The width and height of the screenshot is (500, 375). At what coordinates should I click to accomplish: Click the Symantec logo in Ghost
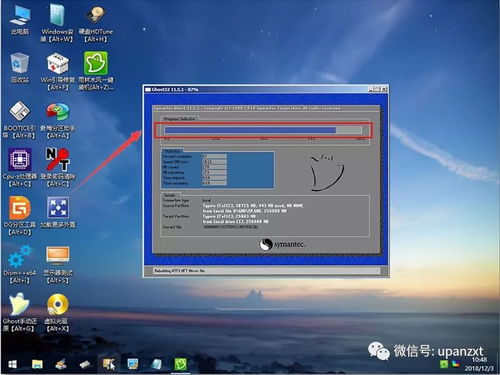[282, 245]
